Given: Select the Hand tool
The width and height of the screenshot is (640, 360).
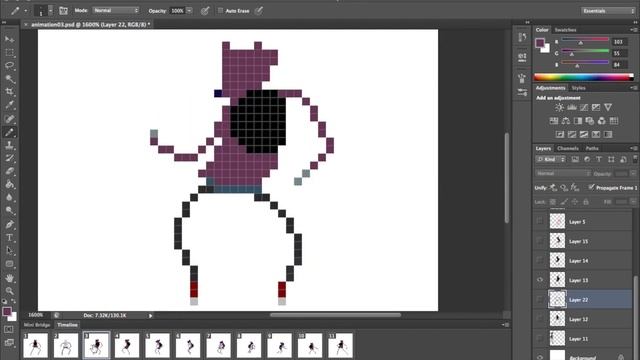Looking at the screenshot, I should point(9,278).
